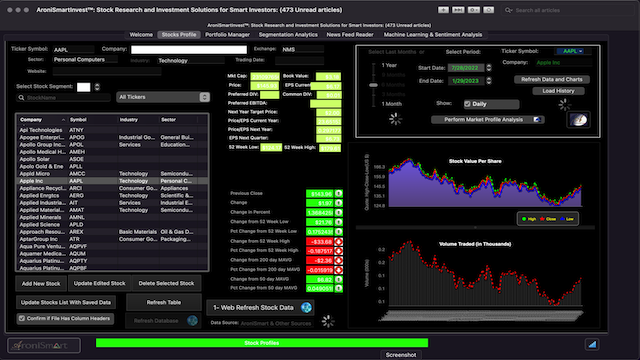Click 1- Web Refresh Stock Data button
Image resolution: width=640 pixels, height=360 pixels.
pos(260,308)
